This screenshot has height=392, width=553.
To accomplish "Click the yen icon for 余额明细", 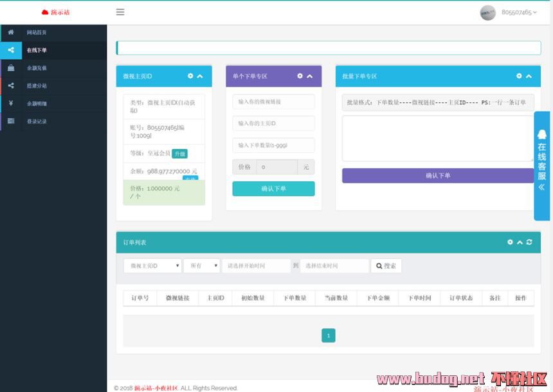I will [11, 103].
